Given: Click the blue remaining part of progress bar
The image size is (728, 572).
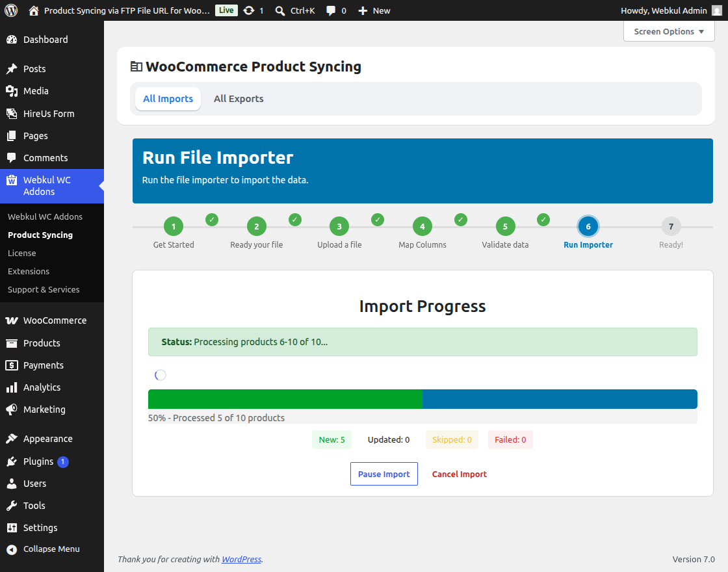Looking at the screenshot, I should tap(560, 399).
